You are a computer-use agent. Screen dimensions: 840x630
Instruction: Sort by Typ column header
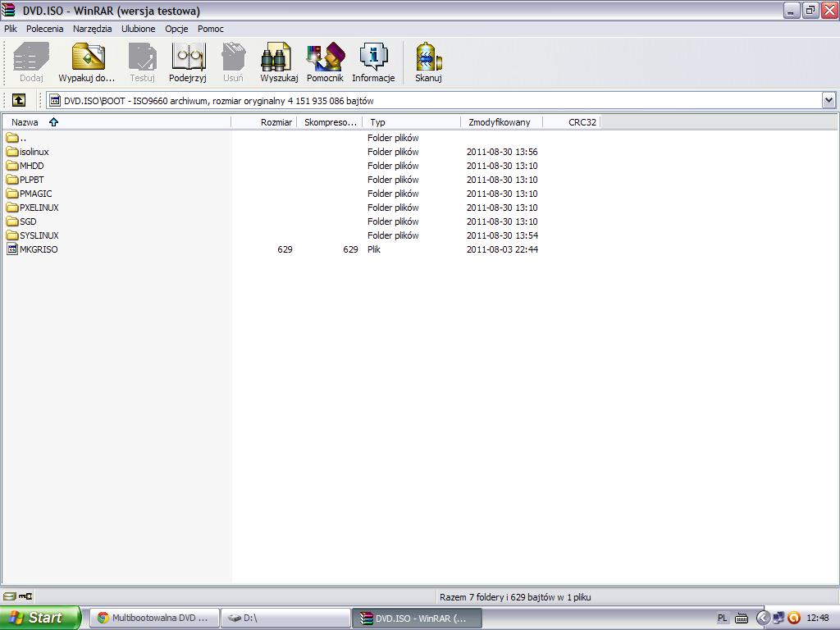pos(412,122)
